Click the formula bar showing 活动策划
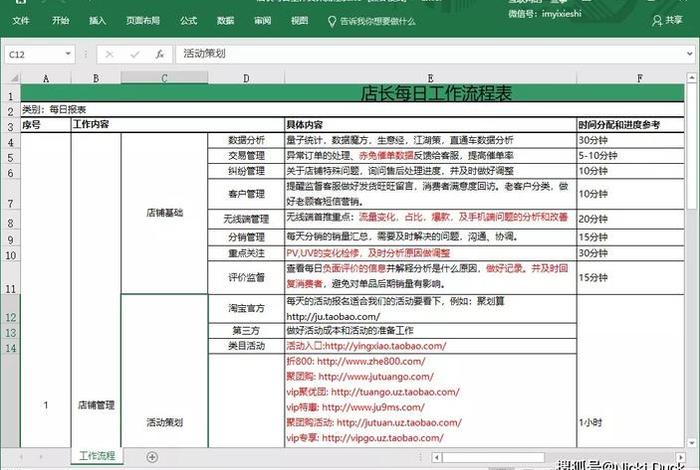The height and width of the screenshot is (470, 700). (429, 54)
